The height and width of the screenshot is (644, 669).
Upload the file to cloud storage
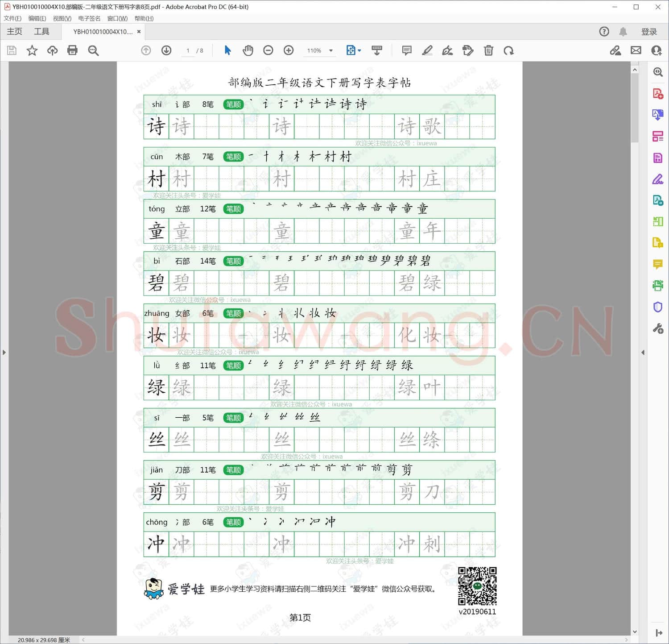coord(52,50)
